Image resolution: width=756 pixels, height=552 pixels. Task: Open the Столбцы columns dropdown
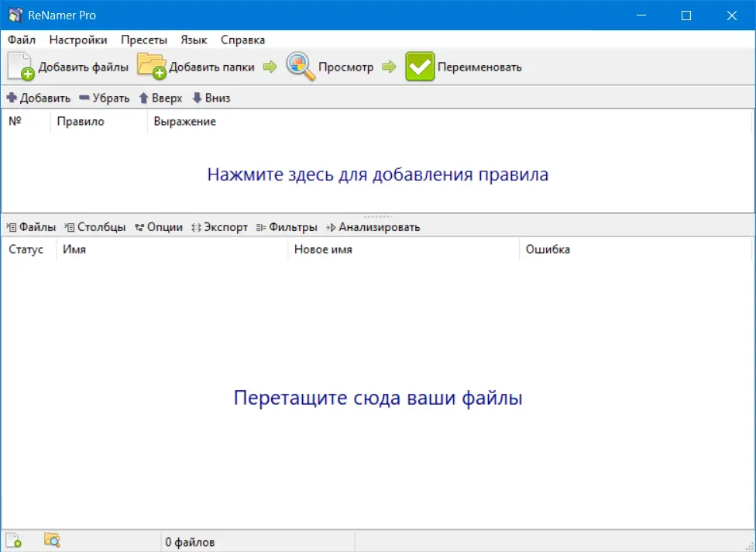pos(95,227)
